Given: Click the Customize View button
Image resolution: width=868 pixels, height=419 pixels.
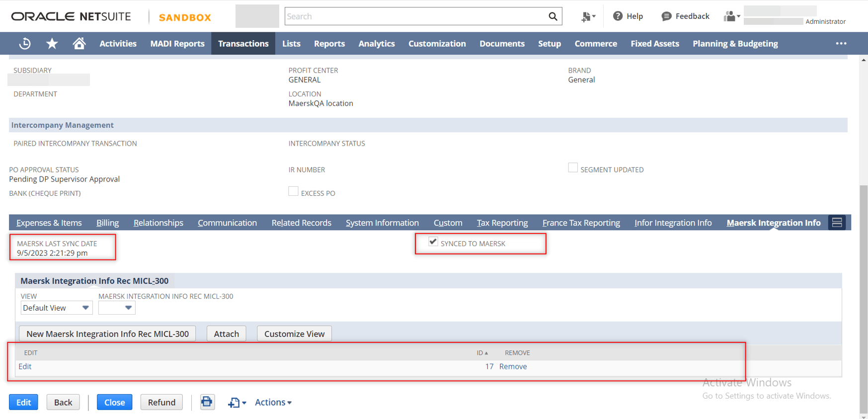Looking at the screenshot, I should tap(294, 334).
